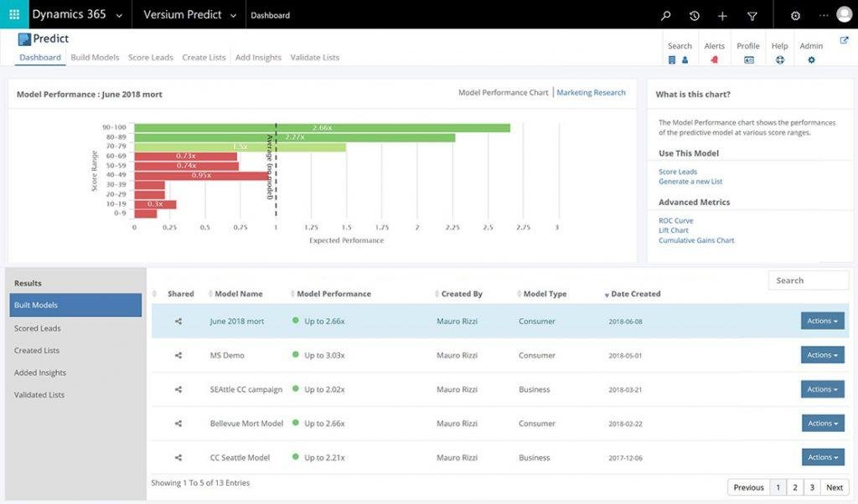The width and height of the screenshot is (858, 504).
Task: Go to Next page of entries
Action: point(835,487)
